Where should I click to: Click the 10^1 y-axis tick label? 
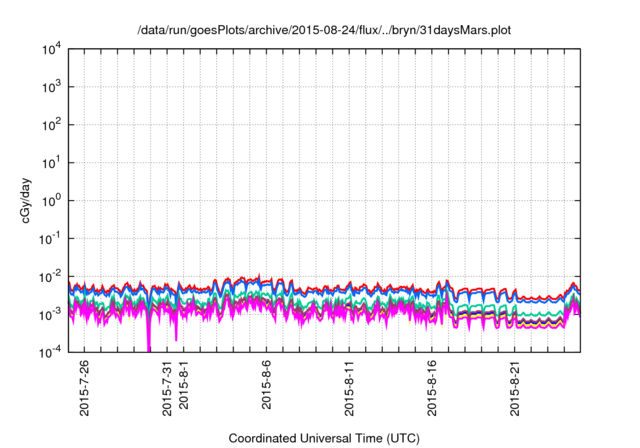pyautogui.click(x=51, y=163)
